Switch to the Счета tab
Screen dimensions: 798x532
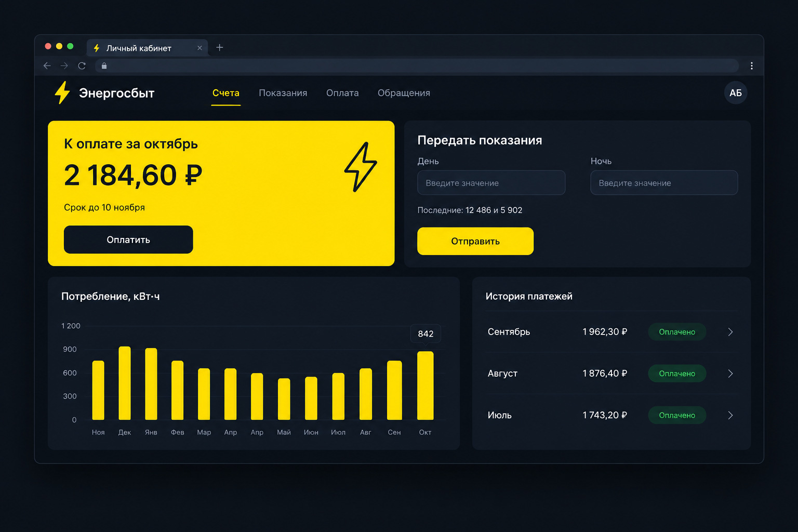(x=226, y=93)
